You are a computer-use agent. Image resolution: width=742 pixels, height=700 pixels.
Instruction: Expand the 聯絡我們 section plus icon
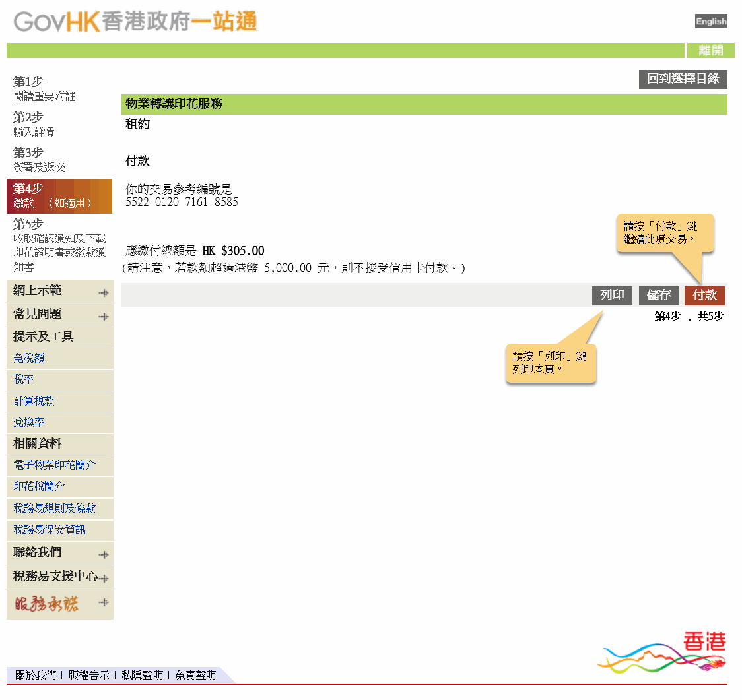[104, 554]
